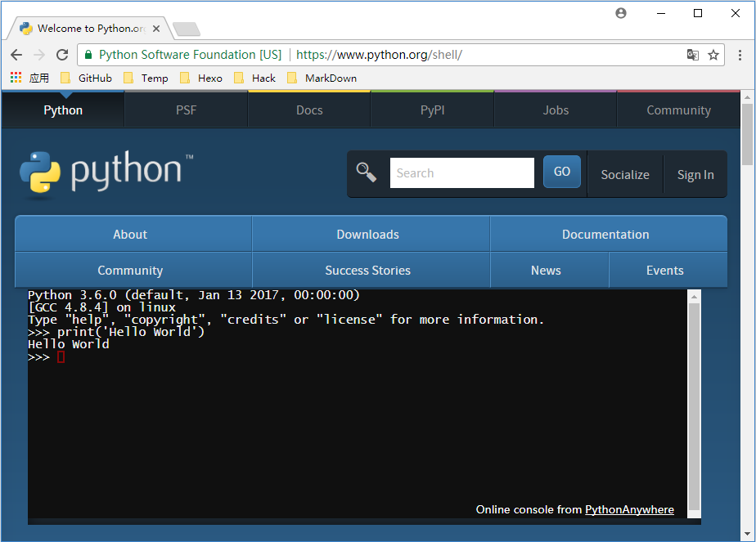Viewport: 756px width, 542px height.
Task: Click the Python 3.6.0 version line
Action: (194, 295)
